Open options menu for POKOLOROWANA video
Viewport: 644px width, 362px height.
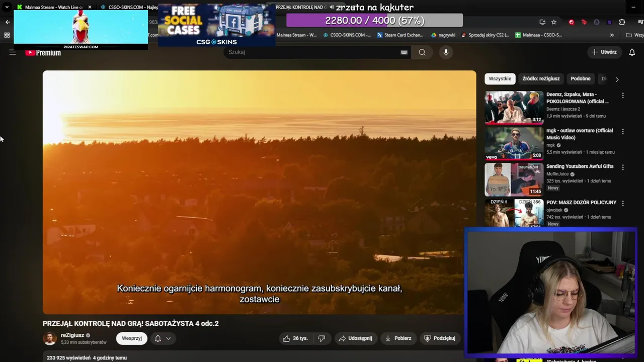(623, 96)
